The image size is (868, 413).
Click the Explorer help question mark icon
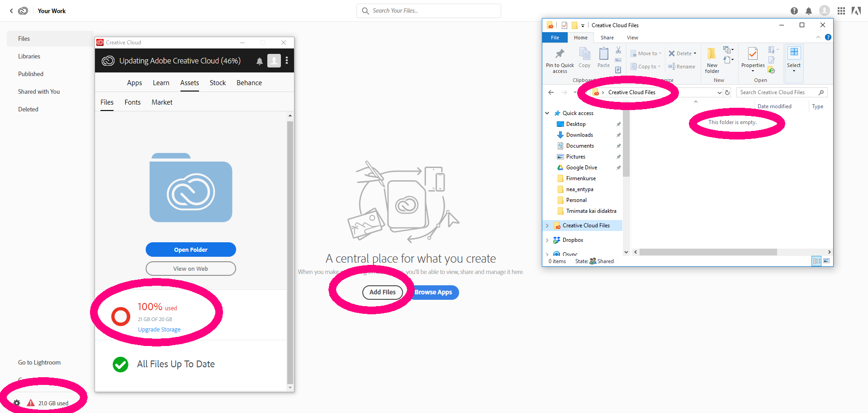coord(828,38)
